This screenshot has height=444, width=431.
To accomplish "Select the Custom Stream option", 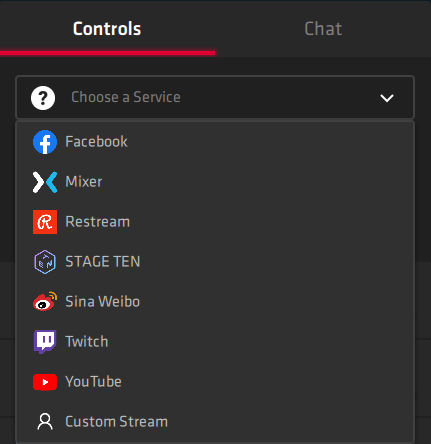I will click(215, 422).
